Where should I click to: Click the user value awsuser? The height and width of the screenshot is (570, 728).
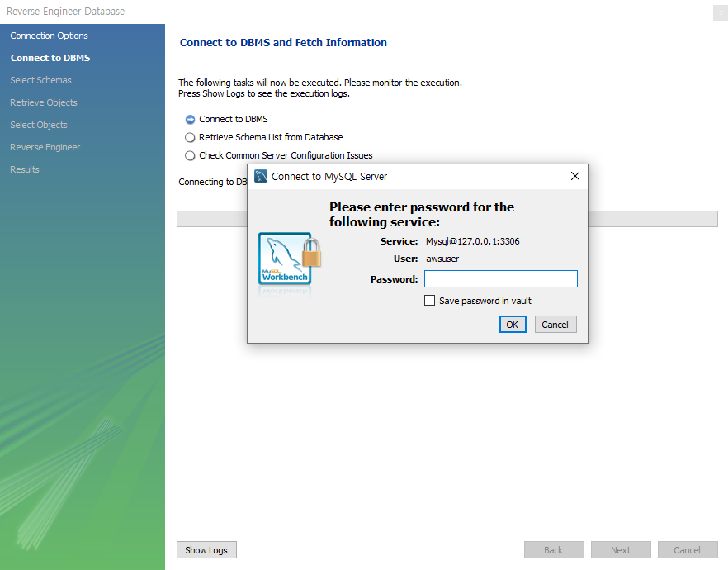[x=442, y=259]
